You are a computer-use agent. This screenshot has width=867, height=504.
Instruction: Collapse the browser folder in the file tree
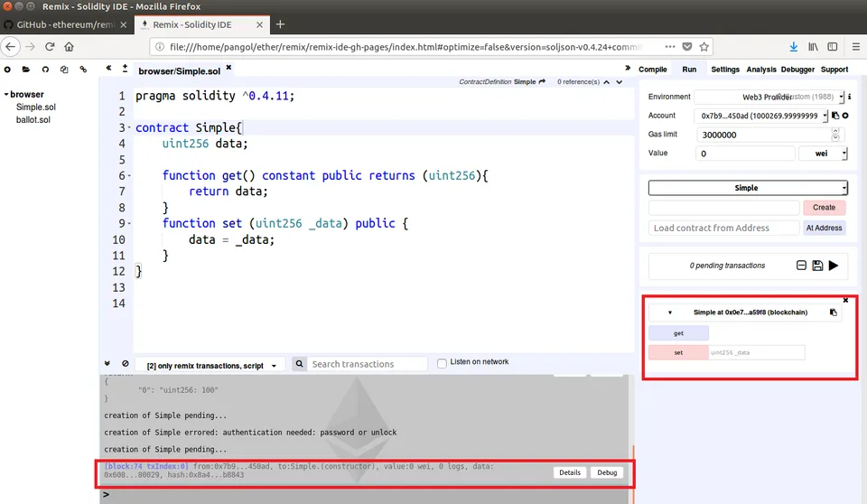[x=6, y=94]
